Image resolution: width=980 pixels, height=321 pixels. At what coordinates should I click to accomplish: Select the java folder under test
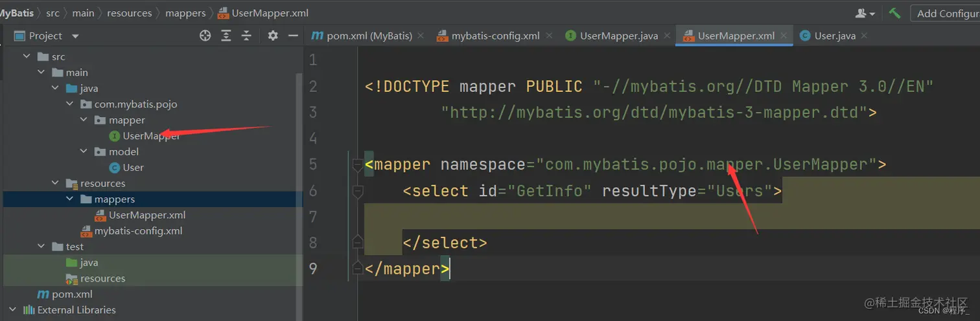pos(82,262)
